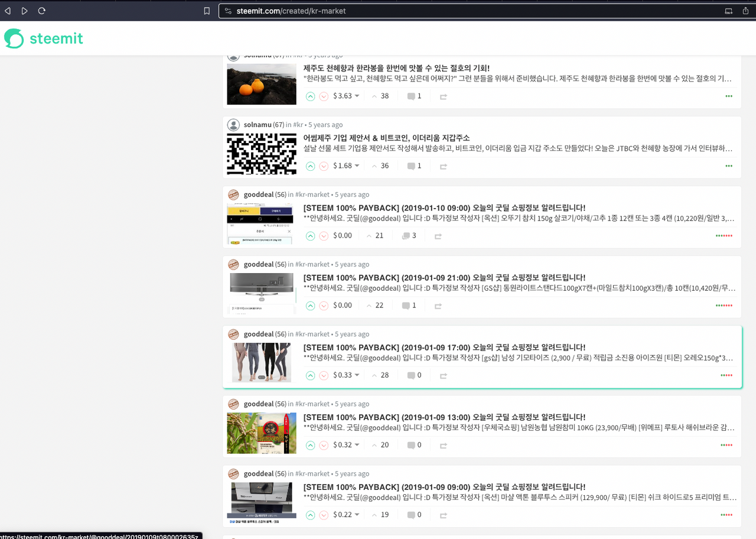Open the leggings thumbnail image
The height and width of the screenshot is (539, 756).
pos(262,362)
